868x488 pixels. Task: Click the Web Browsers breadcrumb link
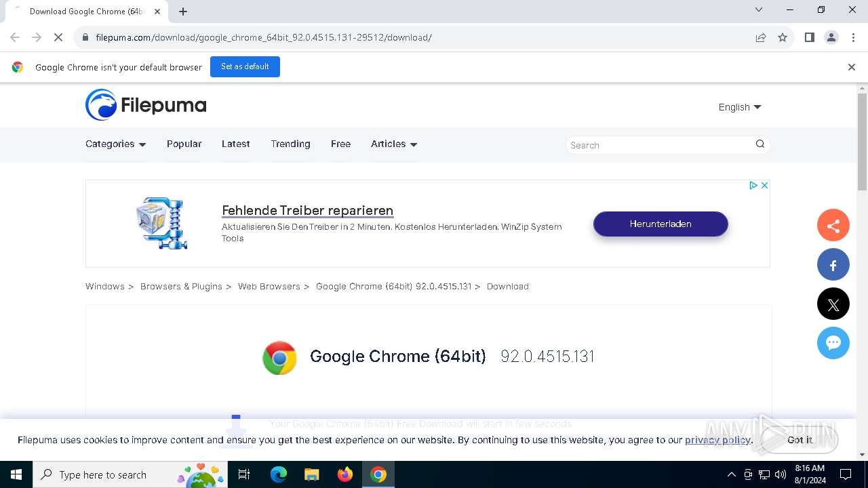click(x=269, y=286)
